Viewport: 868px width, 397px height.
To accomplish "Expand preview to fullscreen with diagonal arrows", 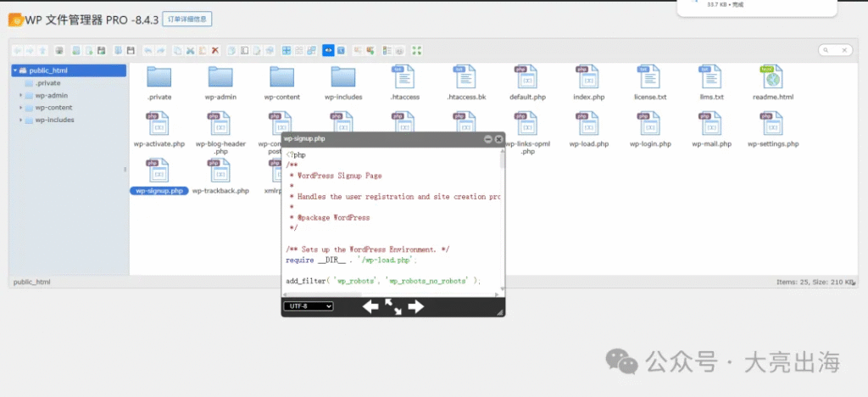I will click(393, 307).
